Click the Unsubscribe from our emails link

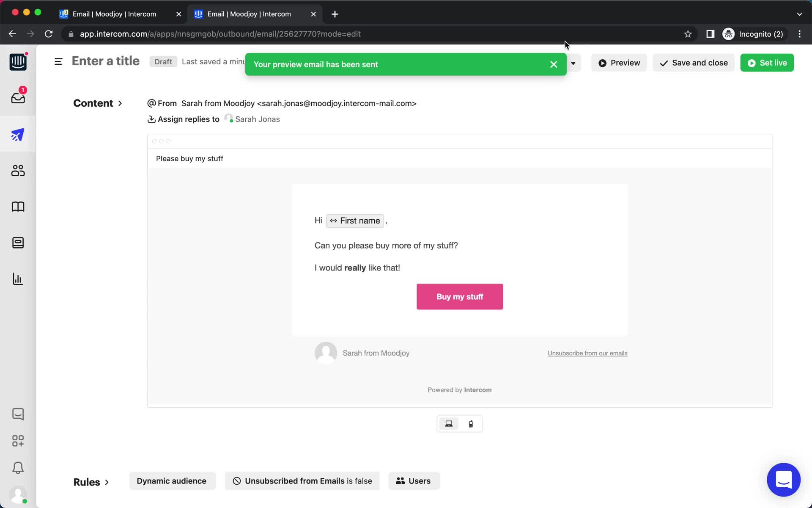[x=586, y=353]
